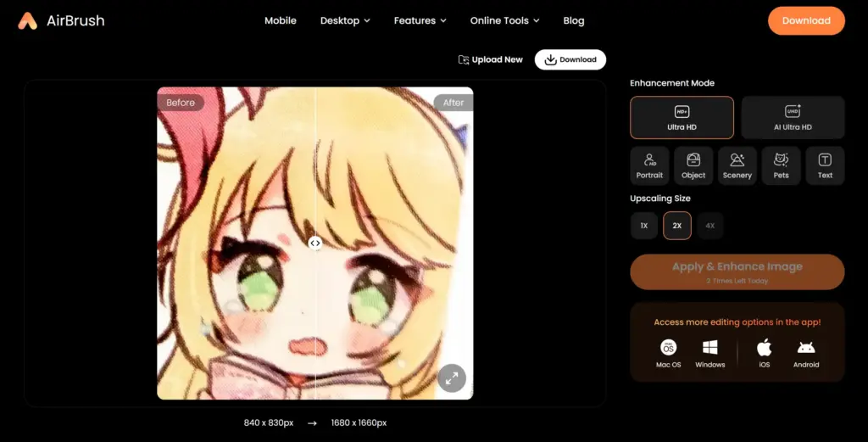Click Apply & Enhance Image button
The image size is (868, 442).
point(737,272)
